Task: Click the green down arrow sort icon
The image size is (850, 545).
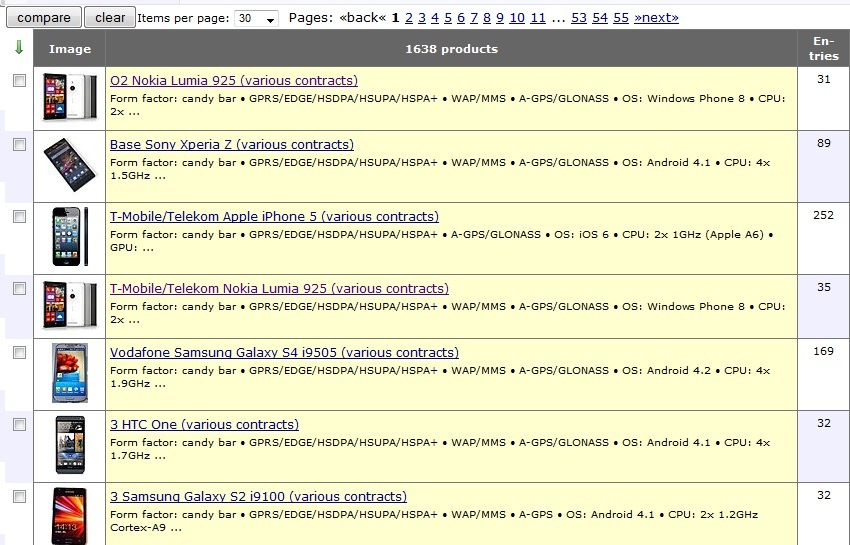Action: click(19, 48)
